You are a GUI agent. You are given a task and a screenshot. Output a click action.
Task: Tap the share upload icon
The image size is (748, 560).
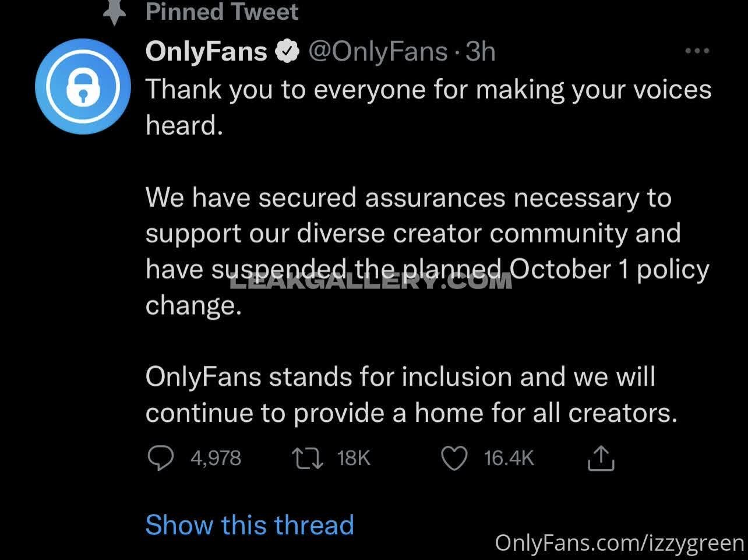[601, 458]
